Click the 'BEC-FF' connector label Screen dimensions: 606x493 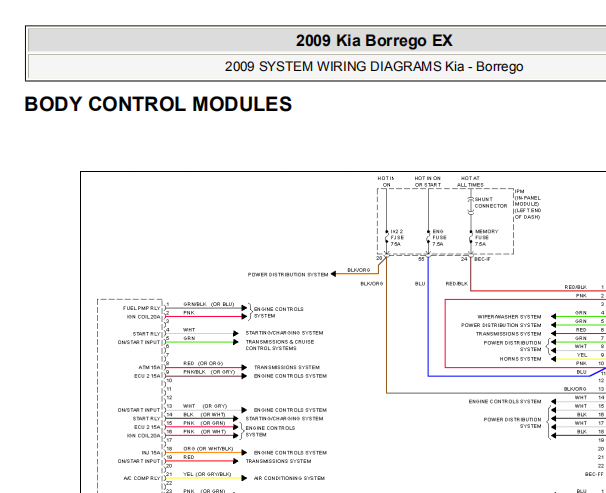(594, 474)
